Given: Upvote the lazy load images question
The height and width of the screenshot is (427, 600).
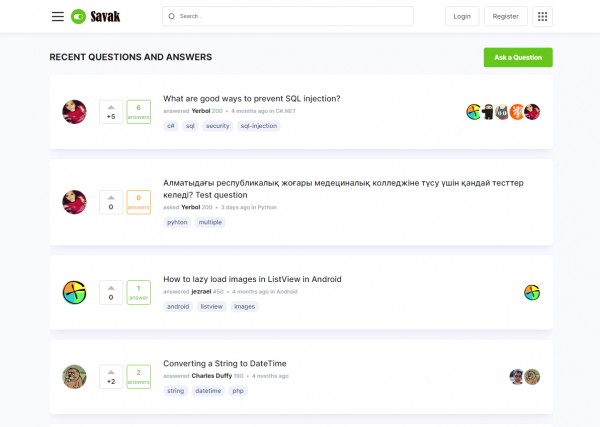Looking at the screenshot, I should (x=111, y=286).
